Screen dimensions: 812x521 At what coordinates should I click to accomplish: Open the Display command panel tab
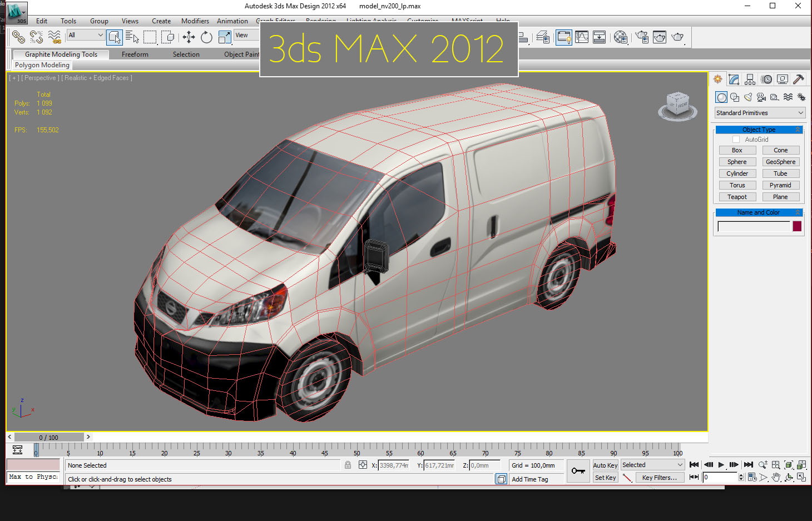pos(783,80)
